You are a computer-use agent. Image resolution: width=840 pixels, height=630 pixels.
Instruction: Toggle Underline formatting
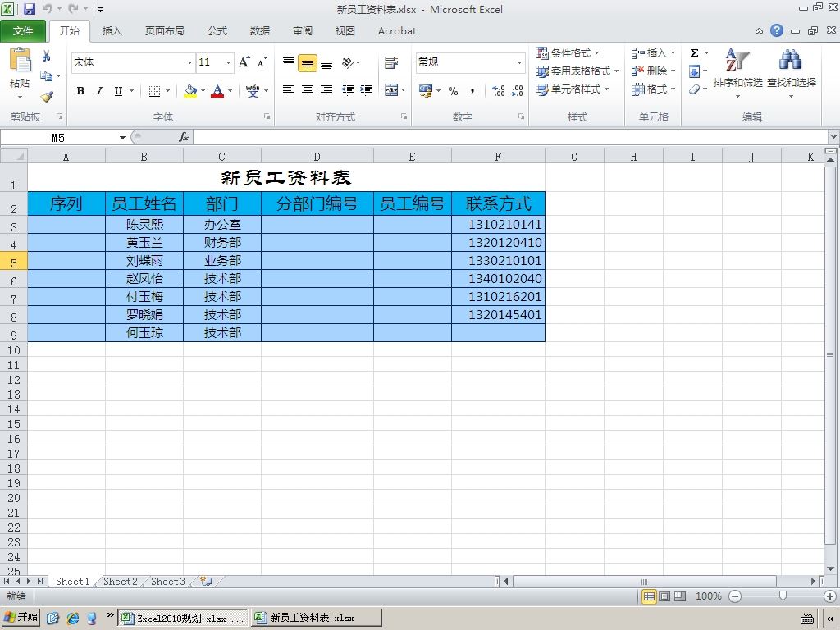tap(118, 91)
